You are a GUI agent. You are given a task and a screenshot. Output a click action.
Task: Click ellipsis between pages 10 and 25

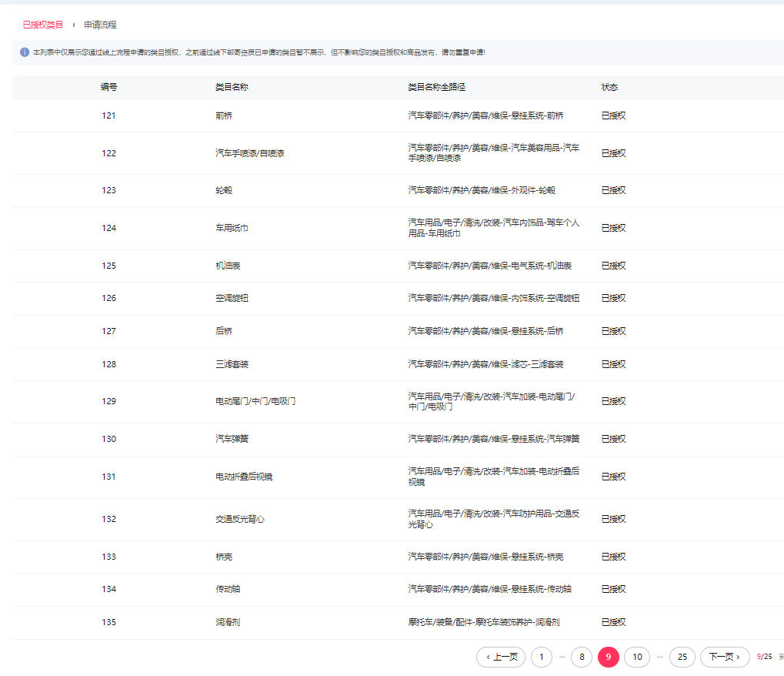(x=660, y=657)
